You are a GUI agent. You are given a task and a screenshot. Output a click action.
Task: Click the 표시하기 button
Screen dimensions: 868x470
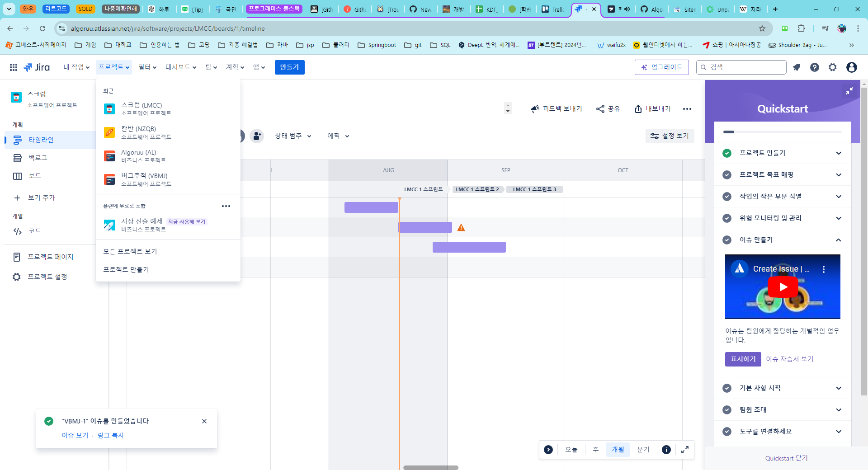(x=743, y=359)
